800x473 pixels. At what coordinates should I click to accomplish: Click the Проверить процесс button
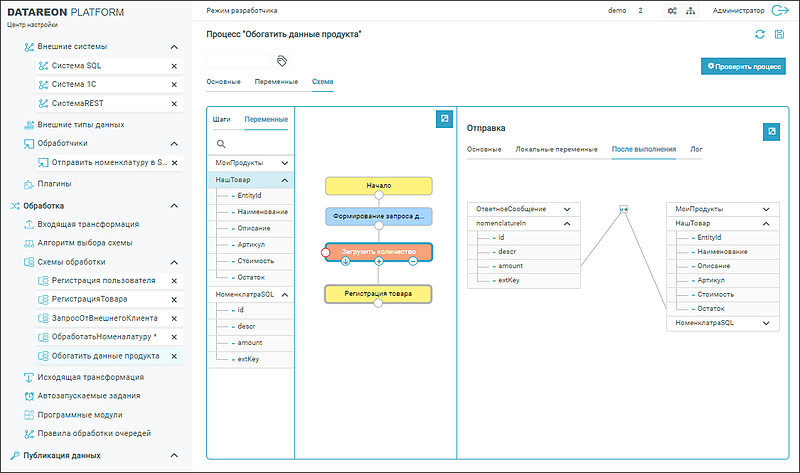click(x=743, y=66)
